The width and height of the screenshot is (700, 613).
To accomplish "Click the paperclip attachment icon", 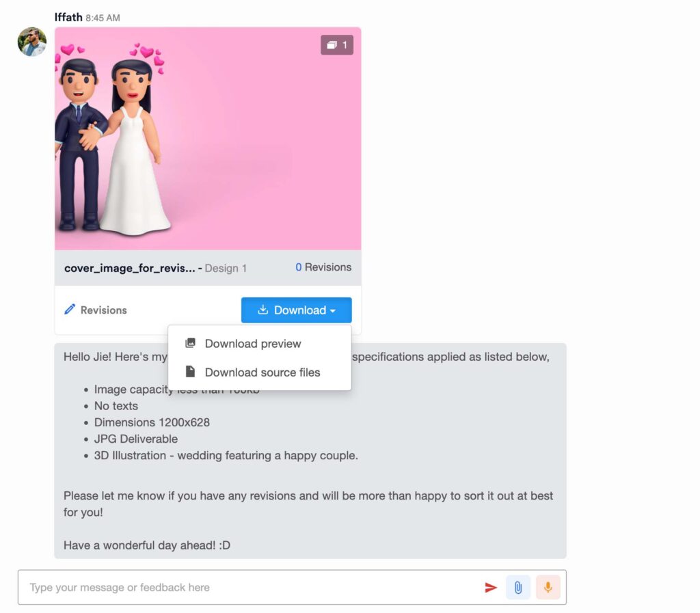I will (x=518, y=587).
